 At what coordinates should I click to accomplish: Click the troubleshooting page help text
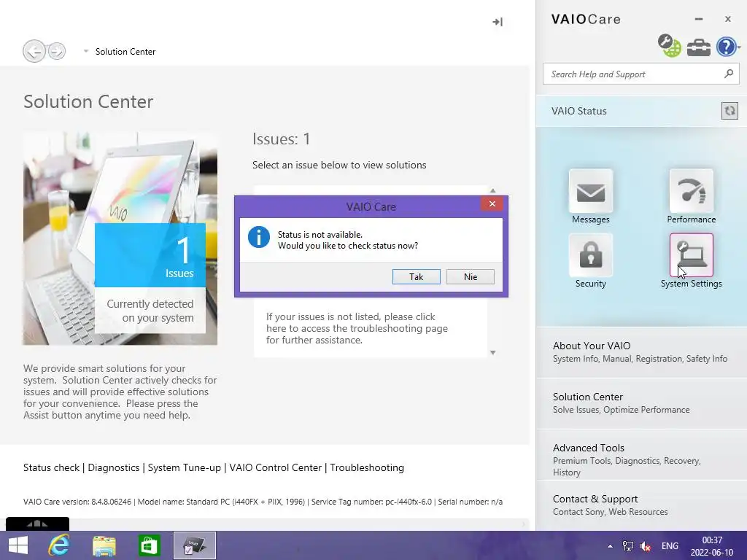(357, 328)
